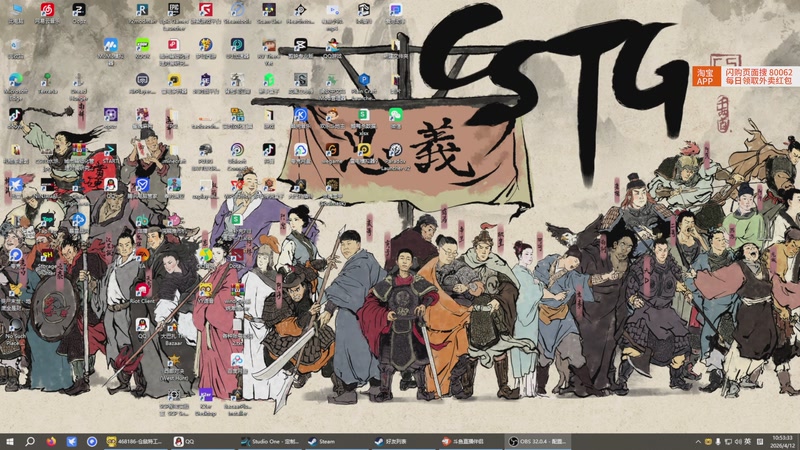Screen dimensions: 800x450
Task: Open the Epic Games Launcher shortcut
Action: click(174, 15)
